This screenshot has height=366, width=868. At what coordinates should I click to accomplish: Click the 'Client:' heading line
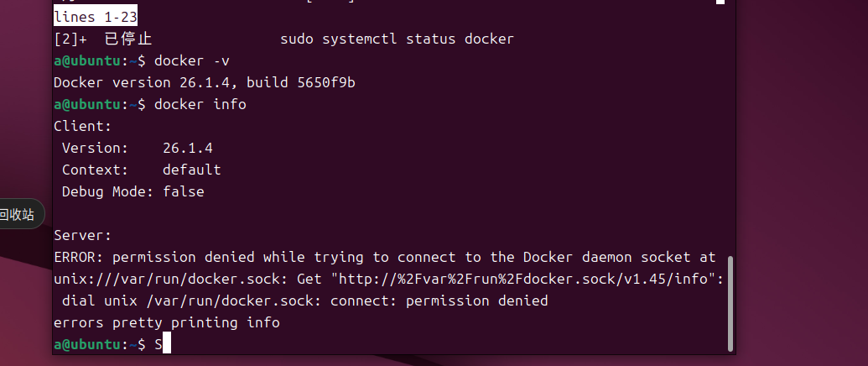[x=82, y=126]
